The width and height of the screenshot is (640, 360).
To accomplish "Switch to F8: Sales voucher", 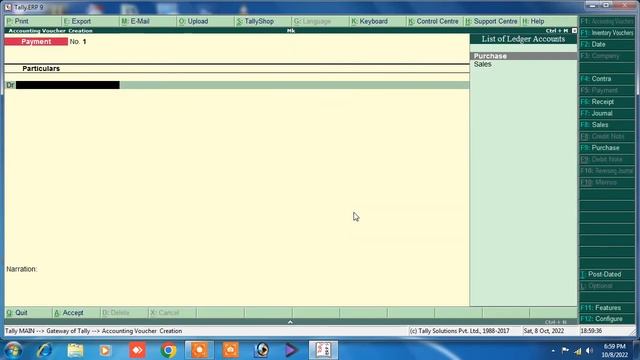I will 607,124.
